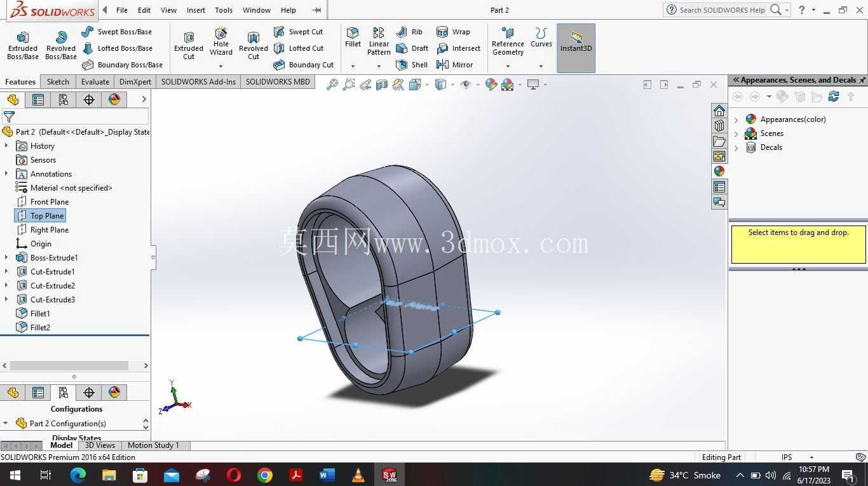Select the Wrap feature
The width and height of the screenshot is (868, 486).
coord(453,32)
